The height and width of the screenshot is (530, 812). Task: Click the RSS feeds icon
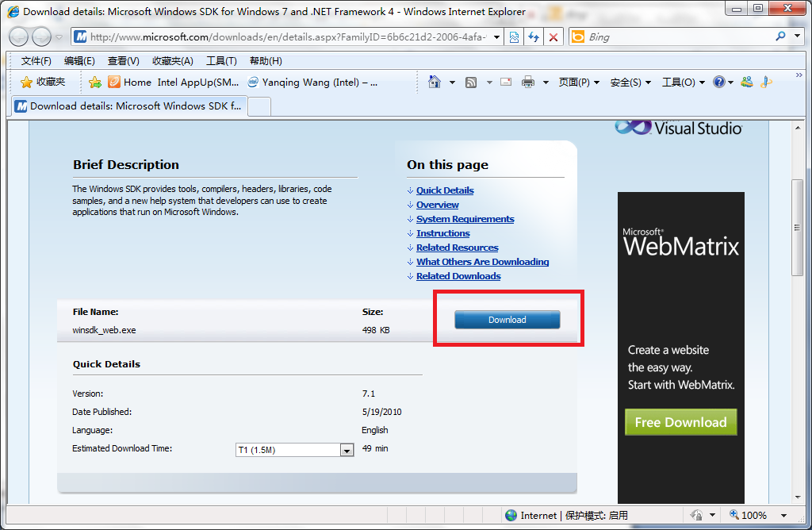coord(471,82)
